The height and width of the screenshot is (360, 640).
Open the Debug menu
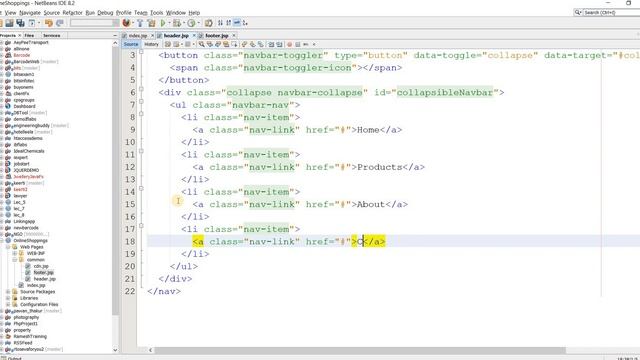tap(105, 13)
